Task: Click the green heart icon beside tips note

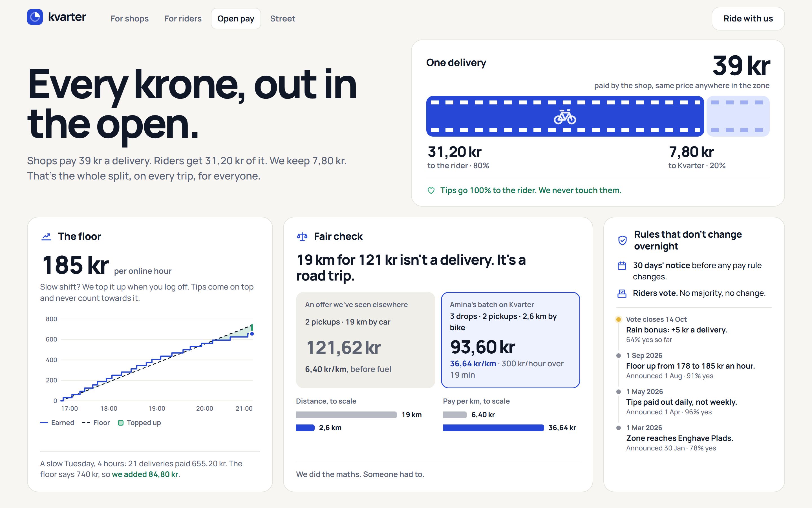Action: point(431,190)
